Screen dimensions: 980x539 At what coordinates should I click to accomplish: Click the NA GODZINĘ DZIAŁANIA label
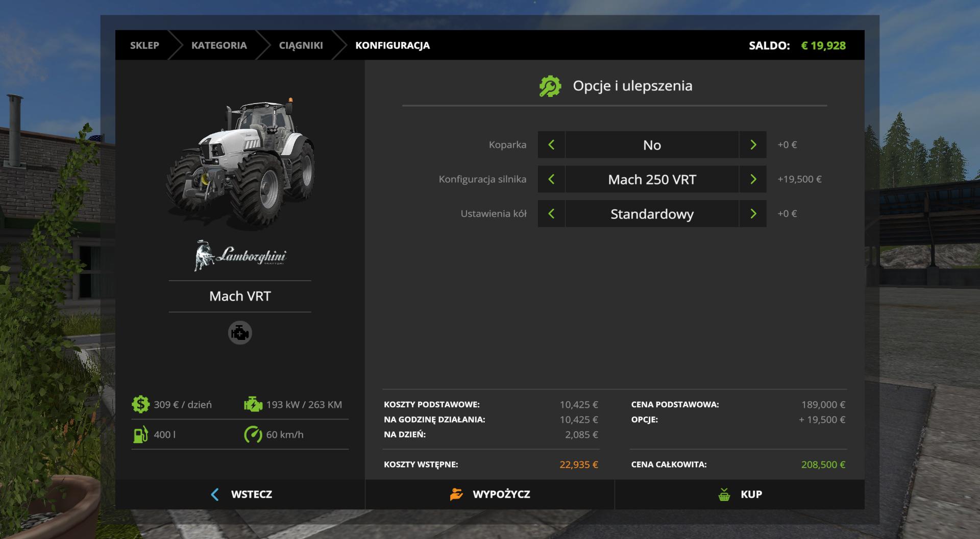point(434,420)
